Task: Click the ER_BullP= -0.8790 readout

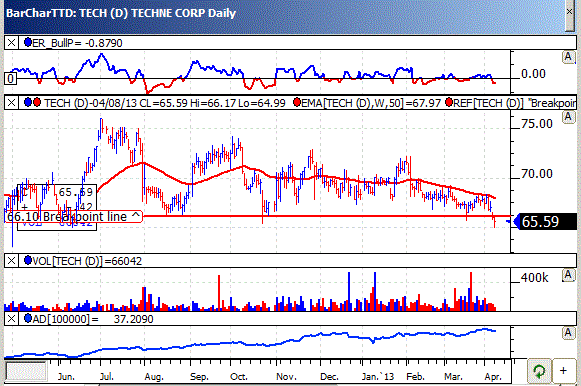Action: click(77, 43)
